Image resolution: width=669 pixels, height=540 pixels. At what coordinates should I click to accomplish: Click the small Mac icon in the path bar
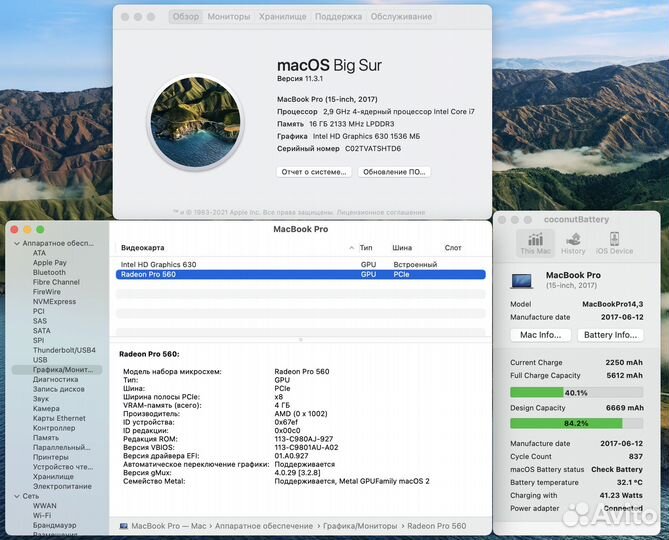point(124,526)
